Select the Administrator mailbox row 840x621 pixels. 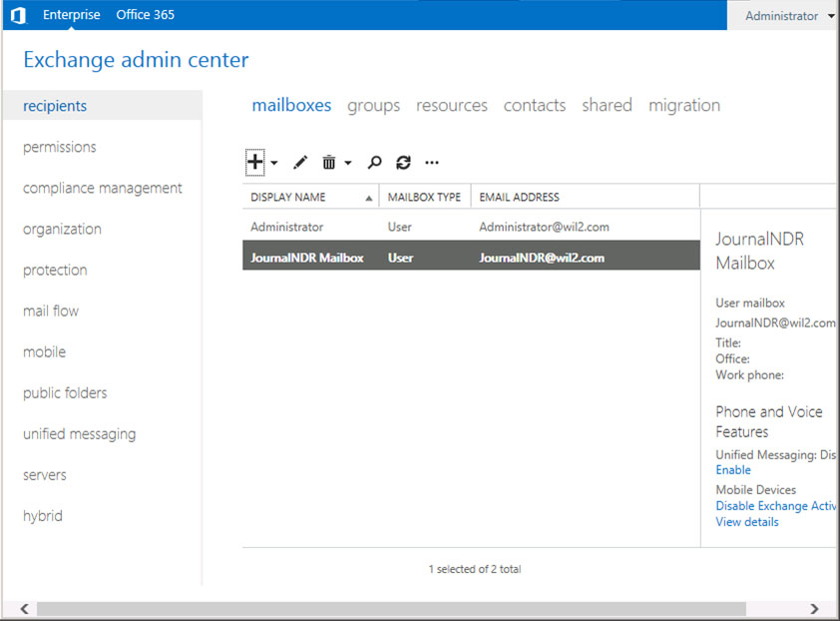(472, 227)
